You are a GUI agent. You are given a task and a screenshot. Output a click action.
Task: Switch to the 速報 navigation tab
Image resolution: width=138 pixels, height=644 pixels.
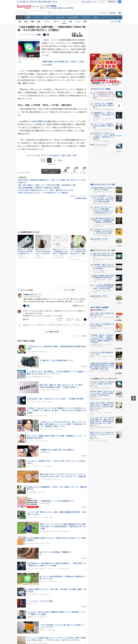coord(28,17)
